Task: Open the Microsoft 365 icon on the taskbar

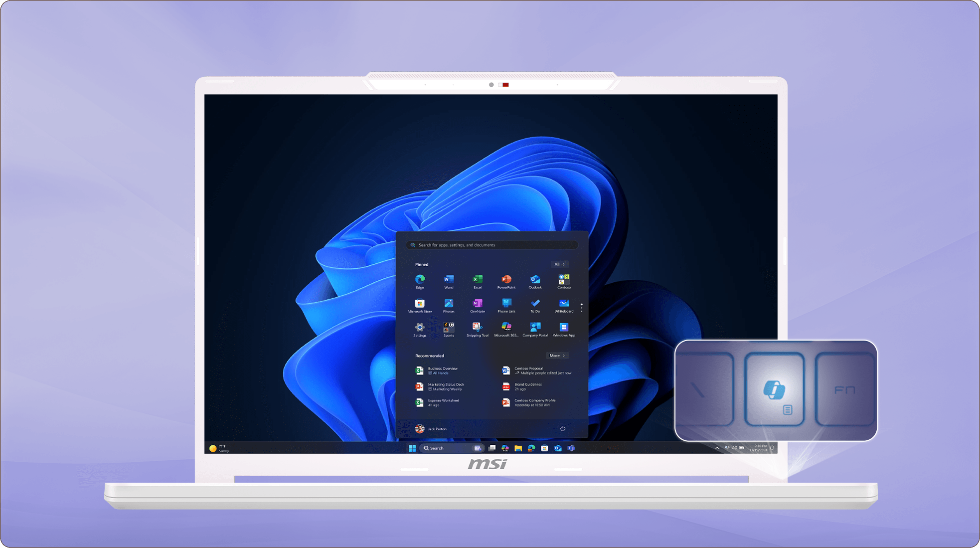Action: point(505,448)
